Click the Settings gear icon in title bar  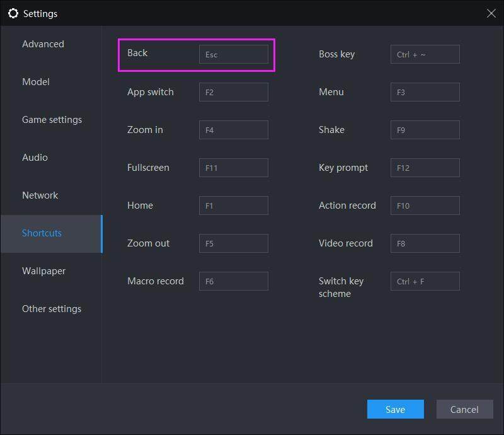tap(13, 13)
